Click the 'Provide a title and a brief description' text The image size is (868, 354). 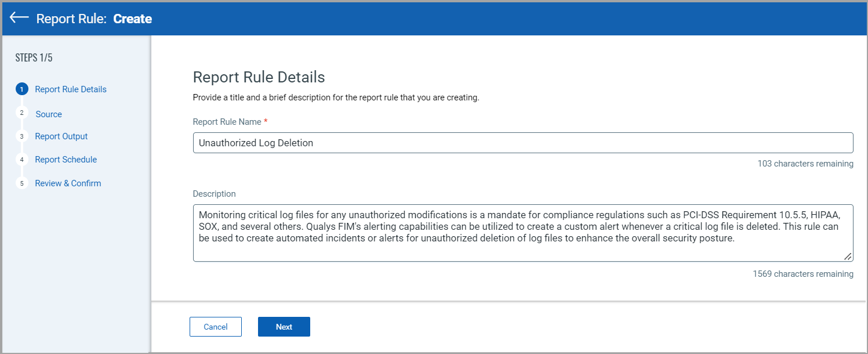336,97
